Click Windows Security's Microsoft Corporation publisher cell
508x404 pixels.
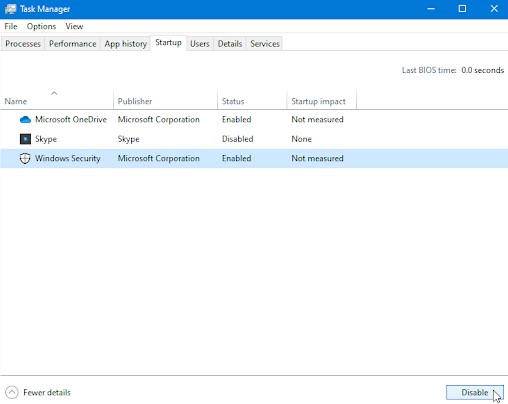(x=159, y=158)
